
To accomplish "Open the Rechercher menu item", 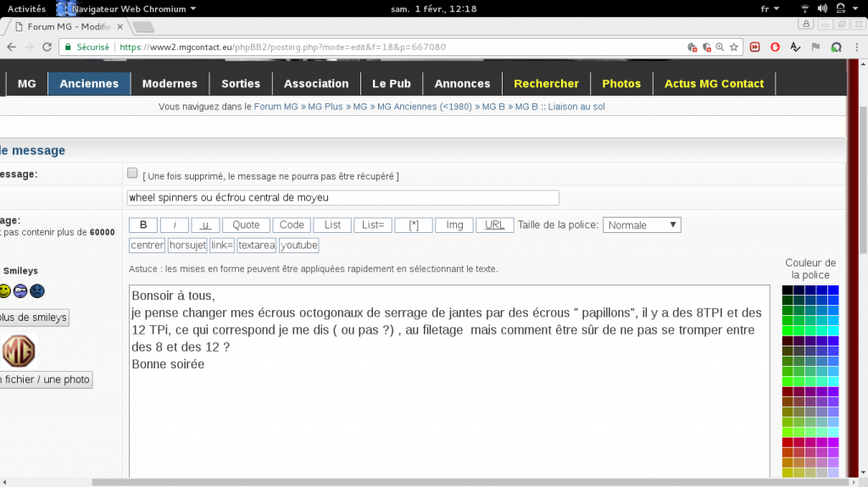I will (547, 84).
